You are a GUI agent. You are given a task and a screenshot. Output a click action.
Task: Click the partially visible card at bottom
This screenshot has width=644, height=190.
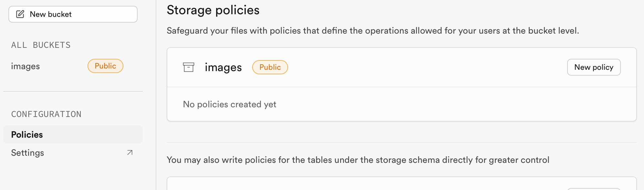pyautogui.click(x=402, y=184)
